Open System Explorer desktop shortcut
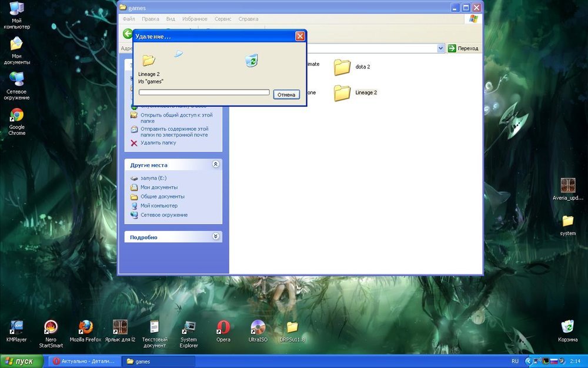588x368 pixels. 189,327
